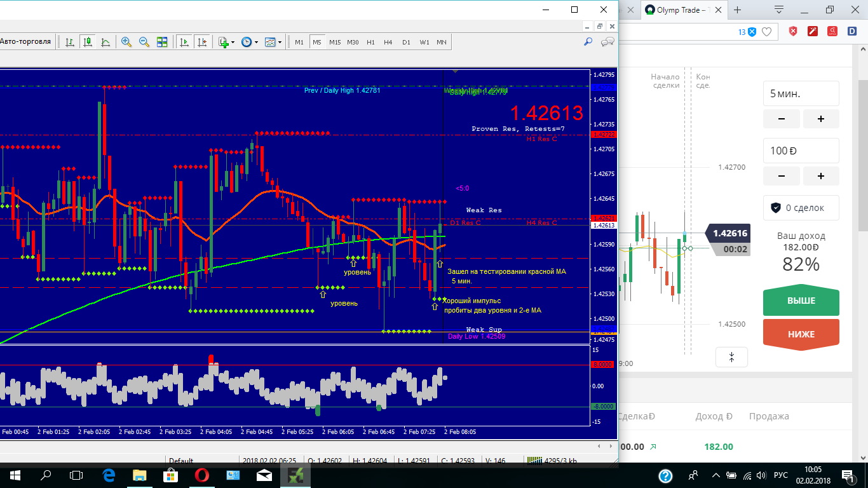Tile chart windows in MetaTrader
Screen dimensions: 868x488
point(162,42)
